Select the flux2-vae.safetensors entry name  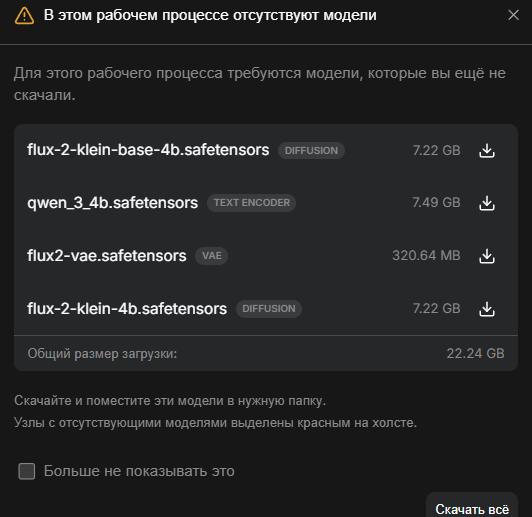point(107,256)
